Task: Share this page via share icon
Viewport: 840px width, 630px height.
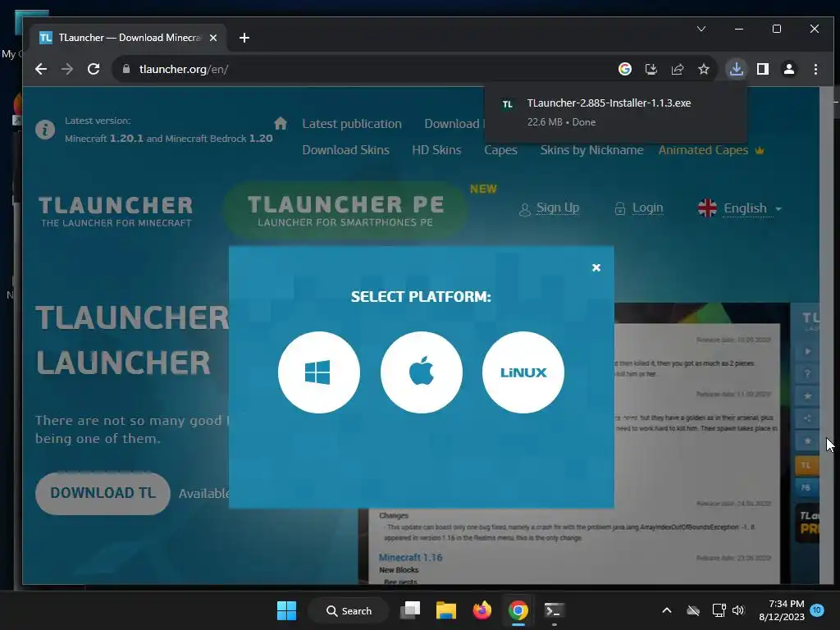Action: 678,69
